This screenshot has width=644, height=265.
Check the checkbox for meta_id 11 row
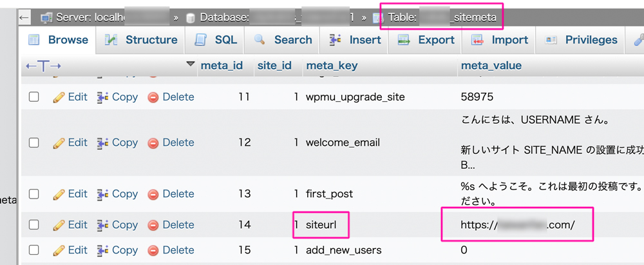click(x=34, y=97)
